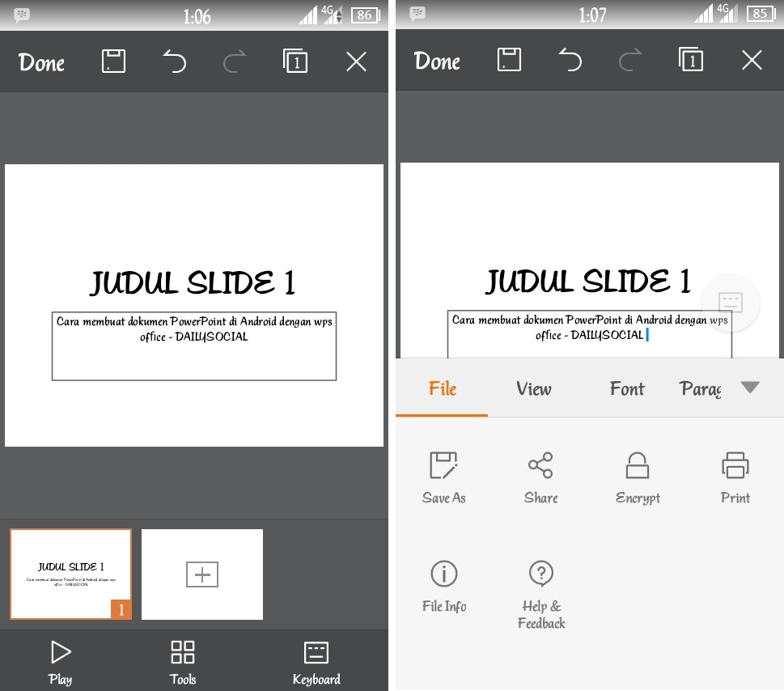The image size is (784, 691).
Task: Choose Save As option
Action: 443,477
